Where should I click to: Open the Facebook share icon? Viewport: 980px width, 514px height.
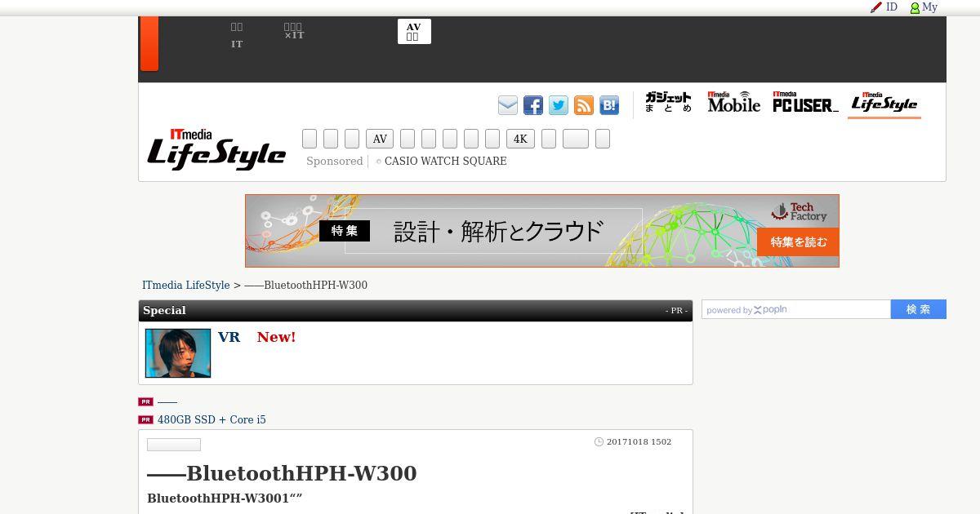click(533, 105)
